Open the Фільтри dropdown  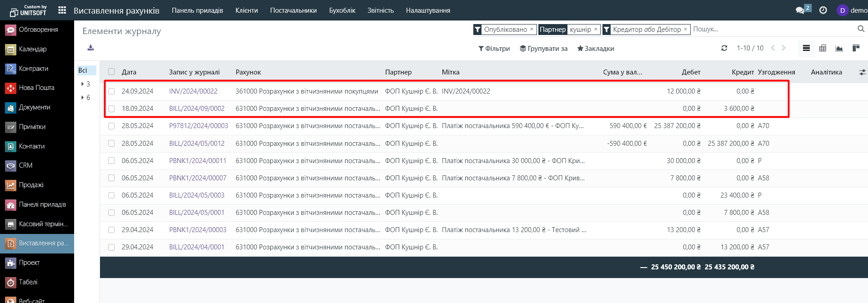494,49
